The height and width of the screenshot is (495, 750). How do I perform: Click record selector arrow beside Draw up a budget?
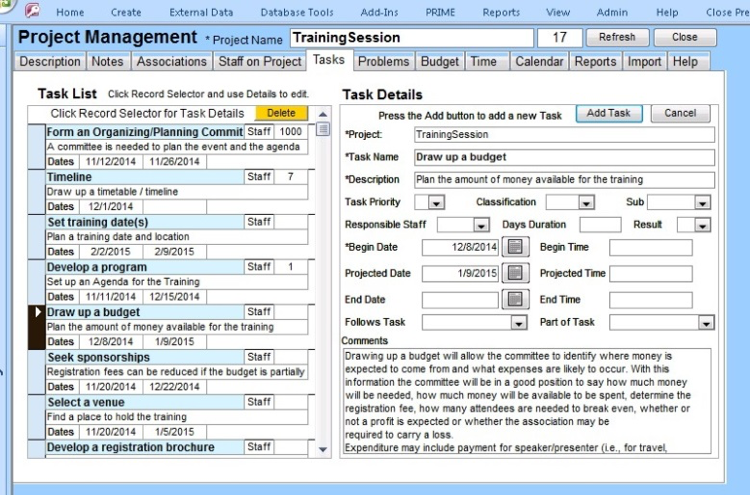(37, 313)
